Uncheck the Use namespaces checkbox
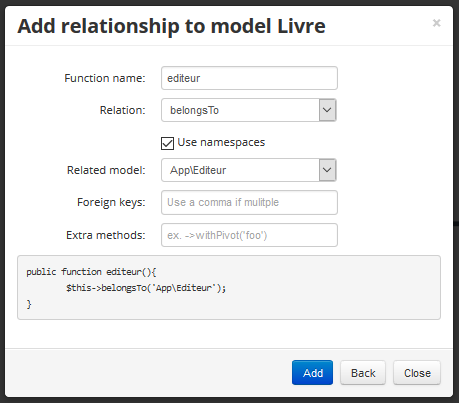Image resolution: width=459 pixels, height=403 pixels. [x=167, y=143]
